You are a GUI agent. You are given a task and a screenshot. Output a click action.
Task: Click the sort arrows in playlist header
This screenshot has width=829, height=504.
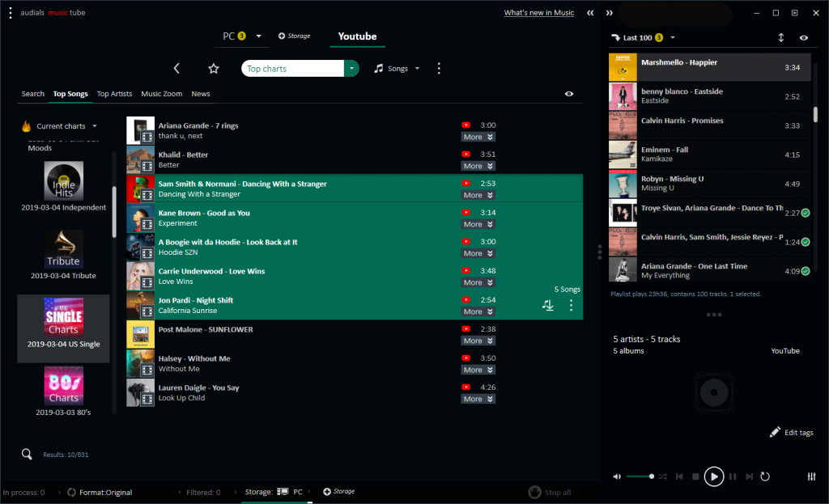[781, 37]
